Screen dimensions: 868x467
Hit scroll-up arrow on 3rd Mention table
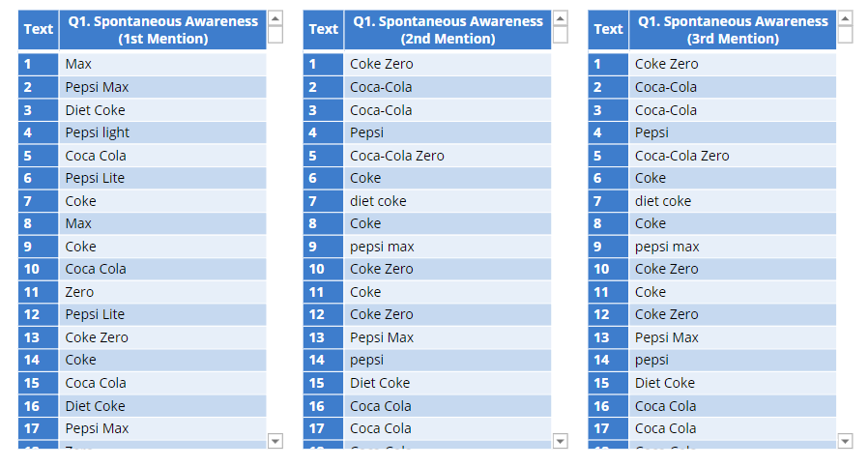846,18
